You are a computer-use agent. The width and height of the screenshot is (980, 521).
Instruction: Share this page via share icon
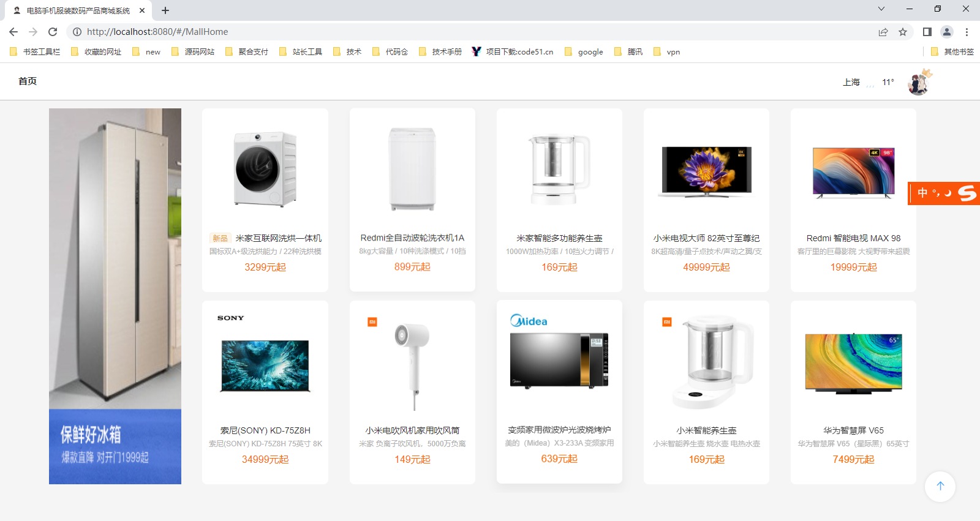point(883,32)
